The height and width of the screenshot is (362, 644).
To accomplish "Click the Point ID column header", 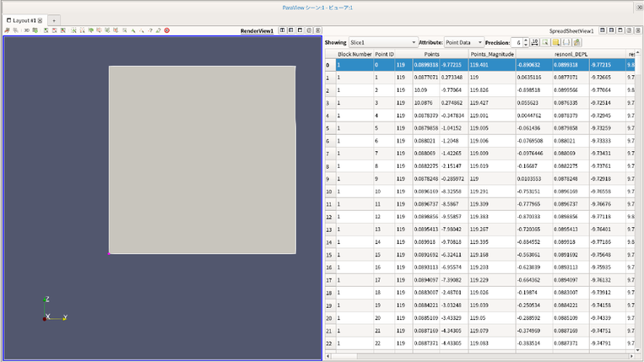I will tap(384, 54).
